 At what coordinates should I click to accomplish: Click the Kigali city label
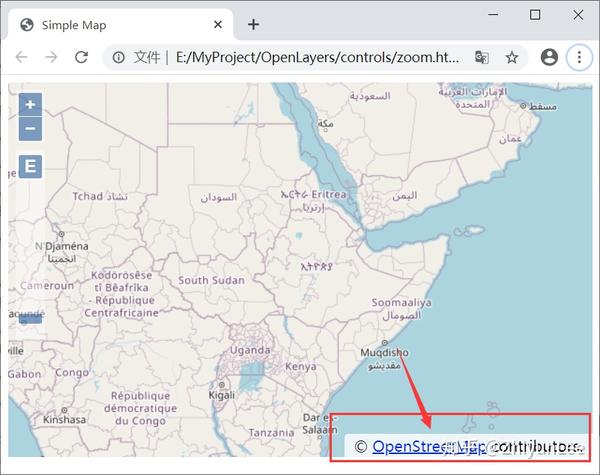tap(222, 395)
